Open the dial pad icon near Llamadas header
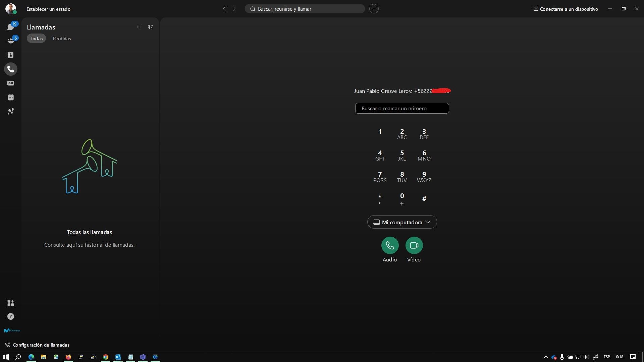This screenshot has width=644, height=362. coord(139,27)
